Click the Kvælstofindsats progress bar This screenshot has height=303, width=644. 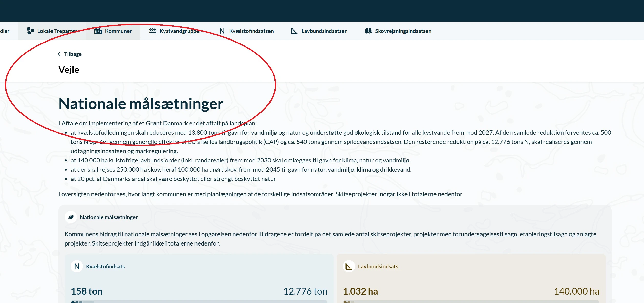click(199, 301)
